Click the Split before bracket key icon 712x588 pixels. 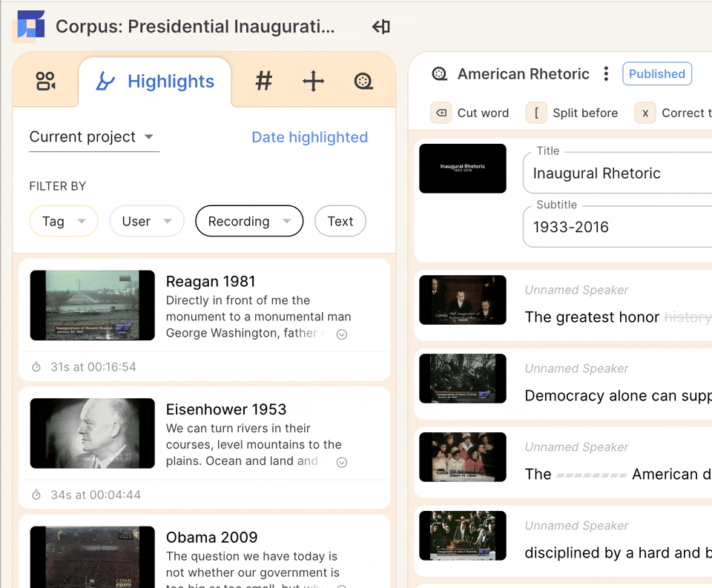pos(536,113)
